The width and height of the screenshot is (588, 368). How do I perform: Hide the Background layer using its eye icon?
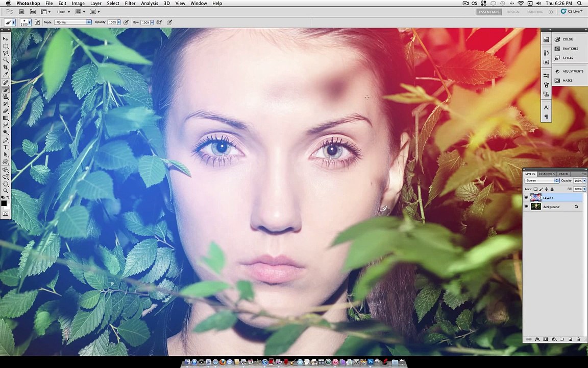click(x=527, y=206)
